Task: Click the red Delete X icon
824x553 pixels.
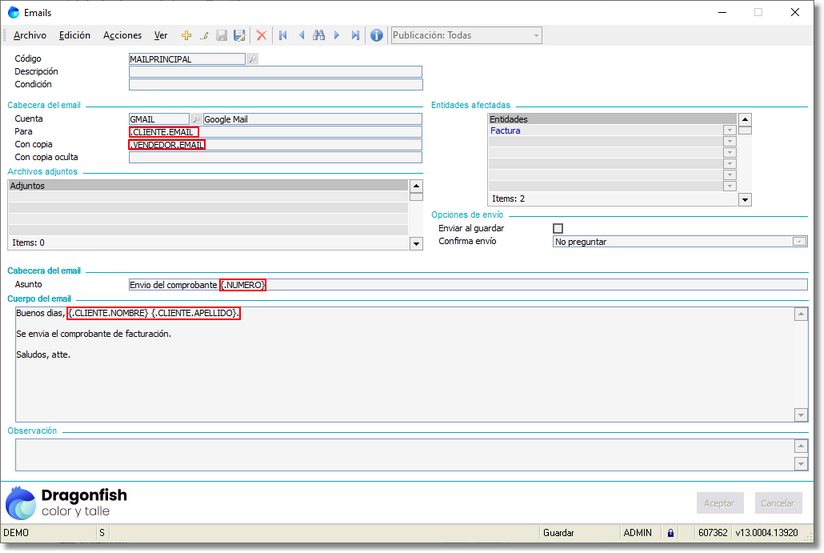Action: [x=261, y=35]
